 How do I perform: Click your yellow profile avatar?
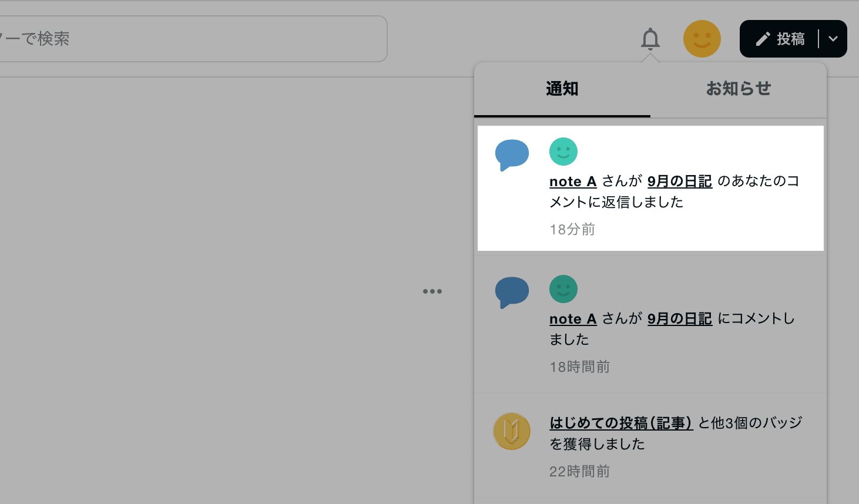702,39
